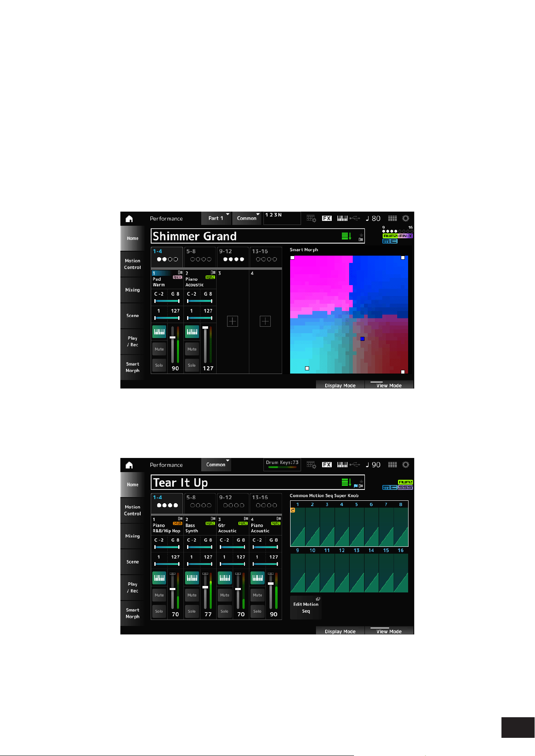This screenshot has width=535, height=756.
Task: Add a part in empty slot 3
Action: [x=232, y=321]
